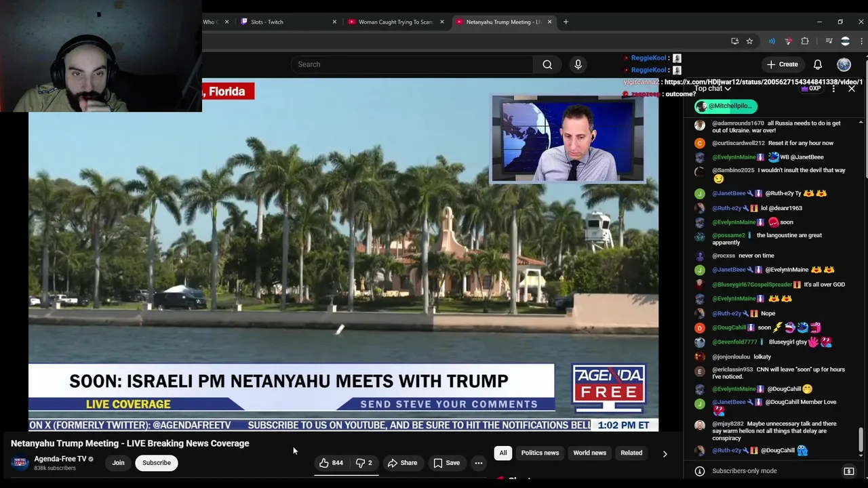
Task: Click chat user @adamrounds1670
Action: coord(738,123)
